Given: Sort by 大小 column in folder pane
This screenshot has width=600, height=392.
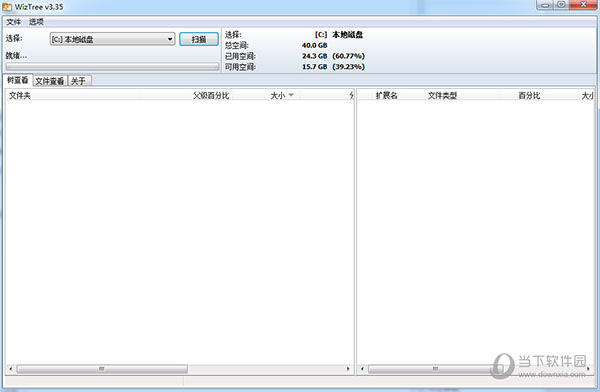Looking at the screenshot, I should [266, 95].
